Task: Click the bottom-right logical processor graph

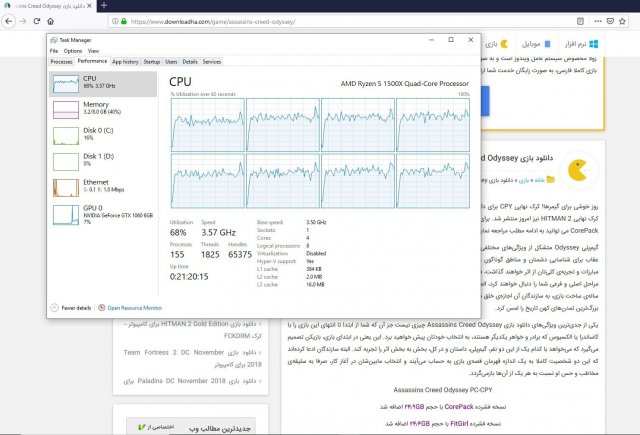Action: [x=433, y=181]
